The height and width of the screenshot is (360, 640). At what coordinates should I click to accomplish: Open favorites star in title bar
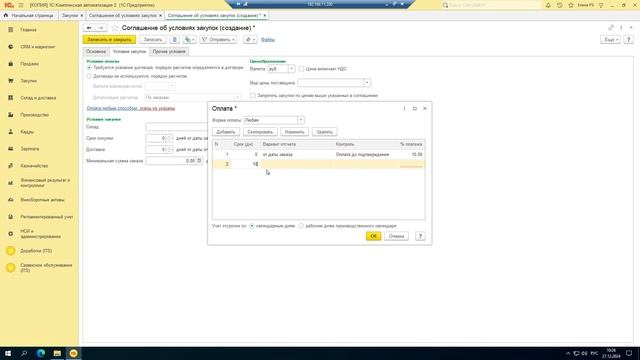coord(571,5)
